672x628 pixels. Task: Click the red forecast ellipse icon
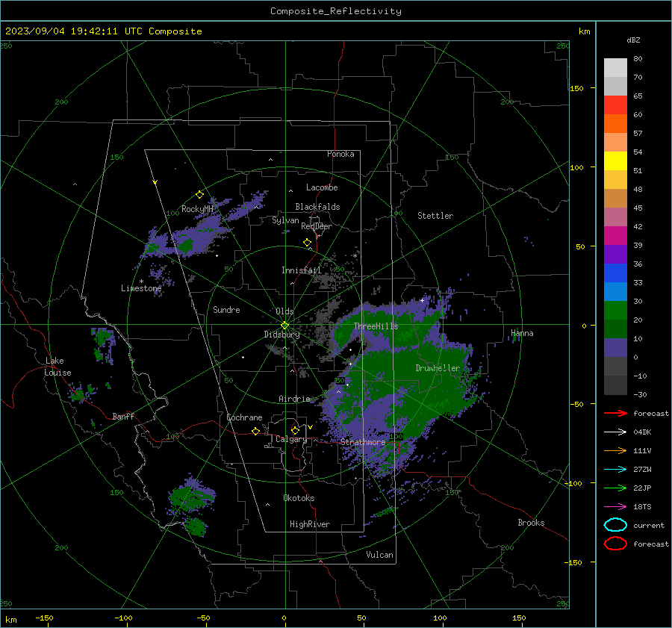615,544
